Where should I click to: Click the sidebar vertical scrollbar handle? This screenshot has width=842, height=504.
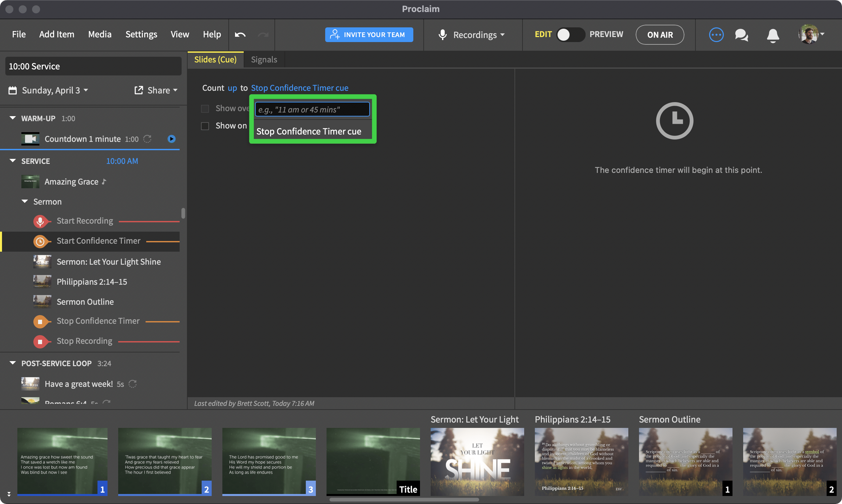coord(183,213)
